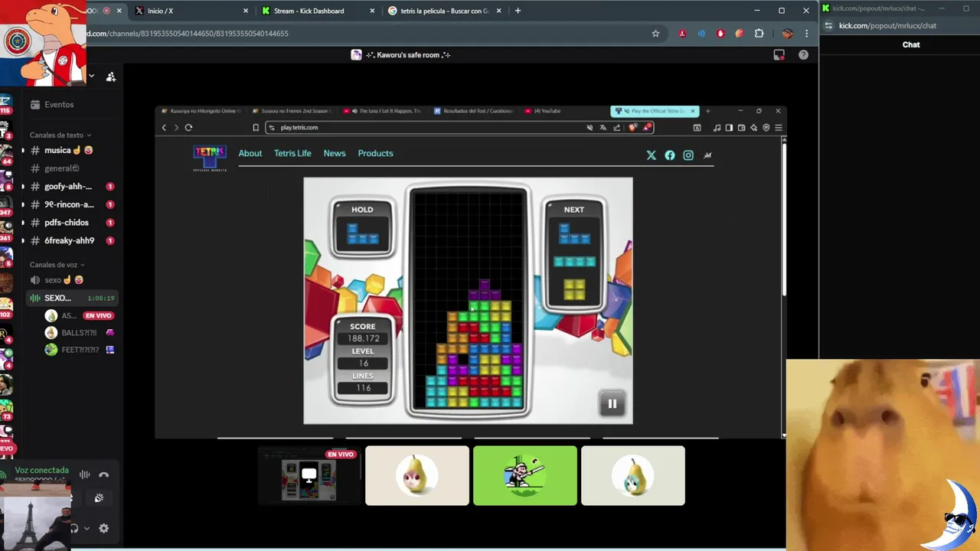The width and height of the screenshot is (980, 551).
Task: Open Tetris Instagram social link
Action: tap(688, 155)
